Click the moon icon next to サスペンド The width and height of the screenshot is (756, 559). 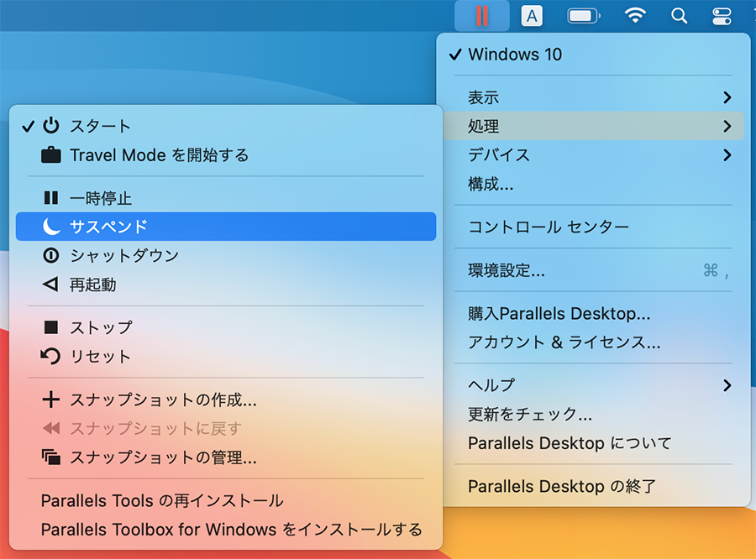(51, 227)
